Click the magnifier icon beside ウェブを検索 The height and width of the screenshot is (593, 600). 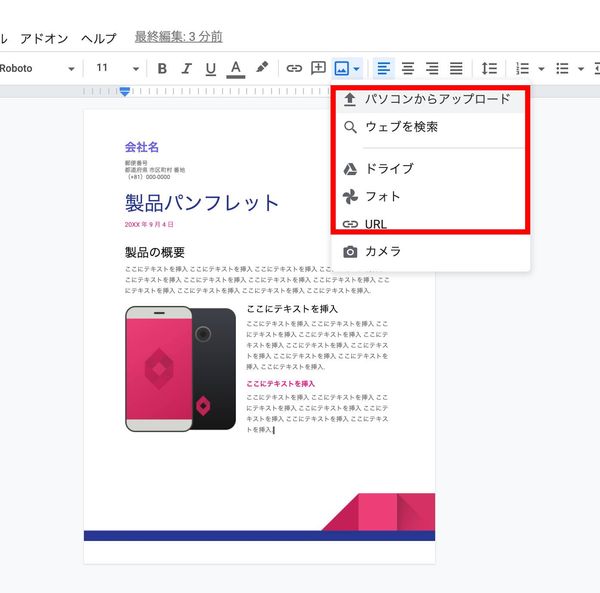[350, 127]
